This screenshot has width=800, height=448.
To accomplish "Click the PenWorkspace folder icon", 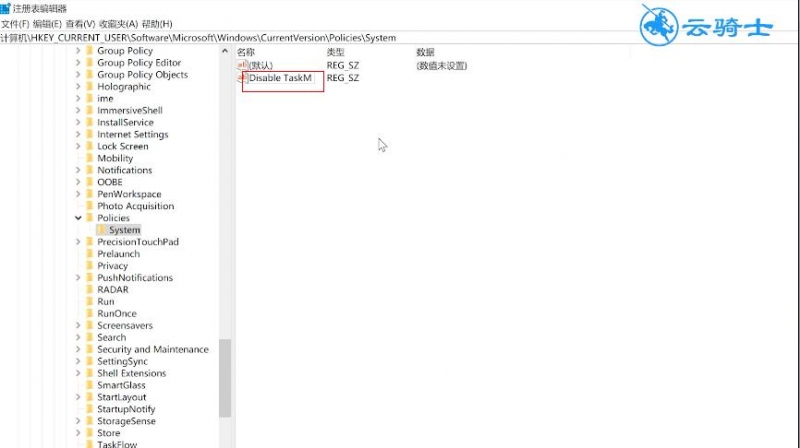I will click(x=90, y=194).
